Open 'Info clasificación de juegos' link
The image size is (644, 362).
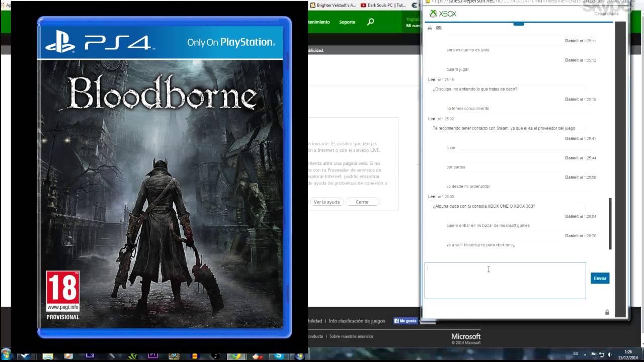point(357,321)
